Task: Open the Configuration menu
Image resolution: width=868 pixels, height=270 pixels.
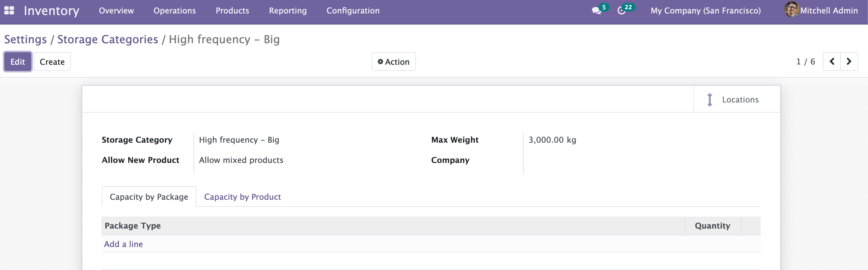Action: tap(353, 11)
